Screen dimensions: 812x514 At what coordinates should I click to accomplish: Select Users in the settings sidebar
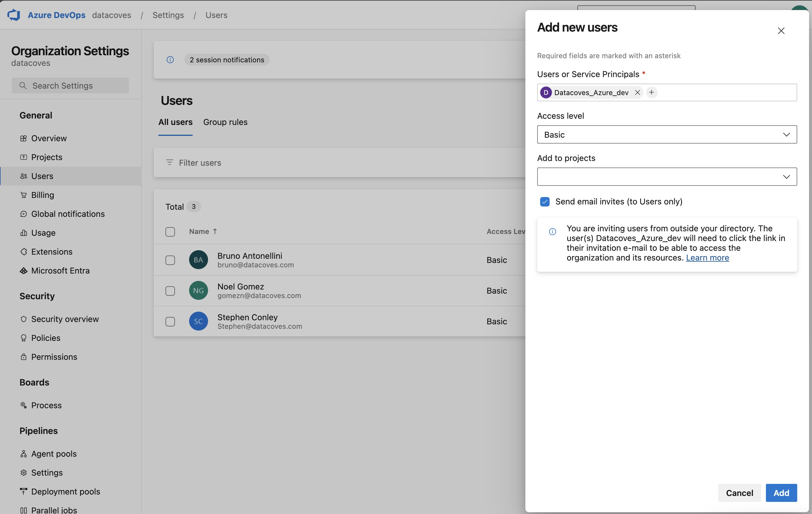tap(71, 176)
